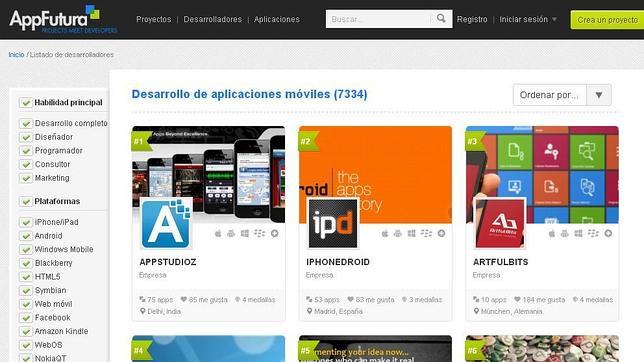644x362 pixels.
Task: Click Windows platform icon on ARTFULBITS card
Action: coord(578,233)
